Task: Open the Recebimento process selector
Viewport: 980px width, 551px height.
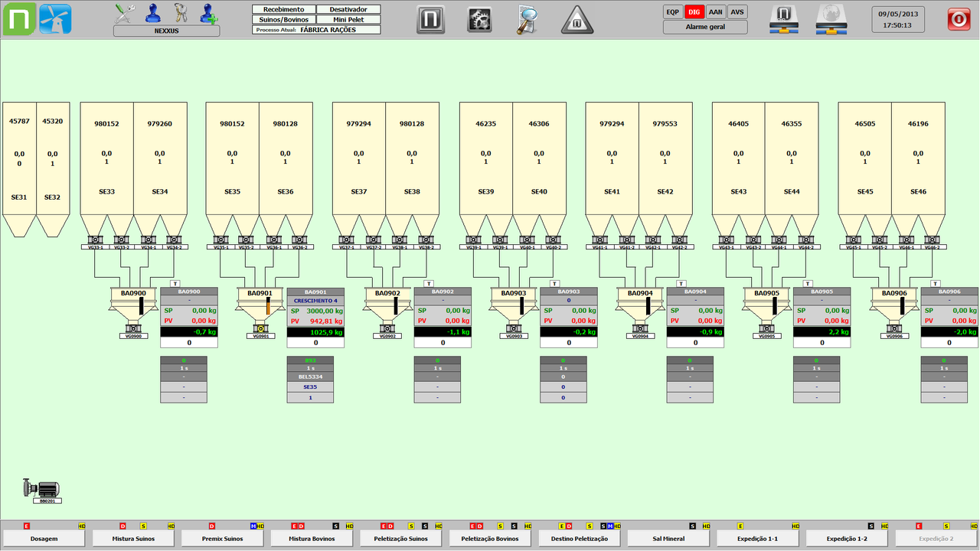Action: [x=283, y=9]
